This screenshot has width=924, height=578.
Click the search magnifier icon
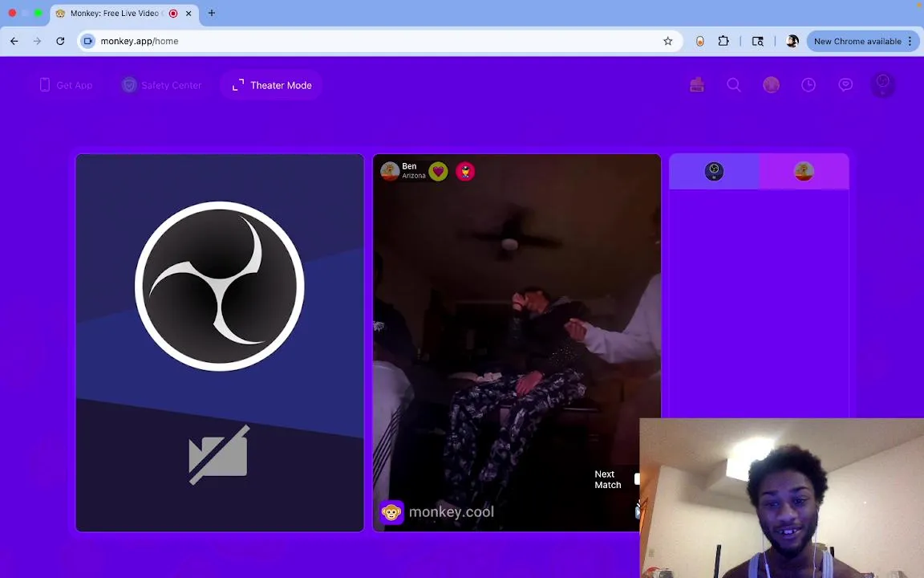(x=734, y=85)
